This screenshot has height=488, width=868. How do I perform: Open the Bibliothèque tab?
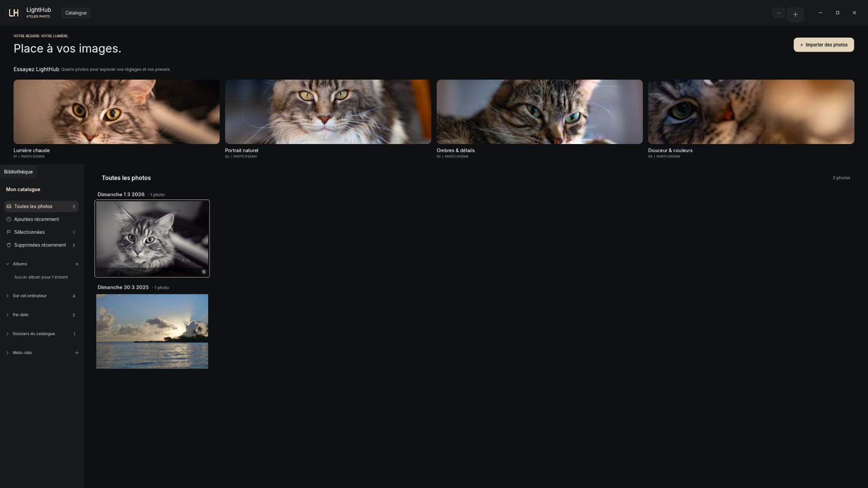click(18, 172)
